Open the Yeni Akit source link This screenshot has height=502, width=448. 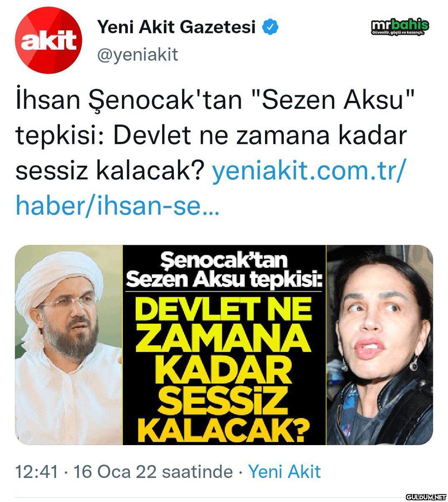point(285,472)
